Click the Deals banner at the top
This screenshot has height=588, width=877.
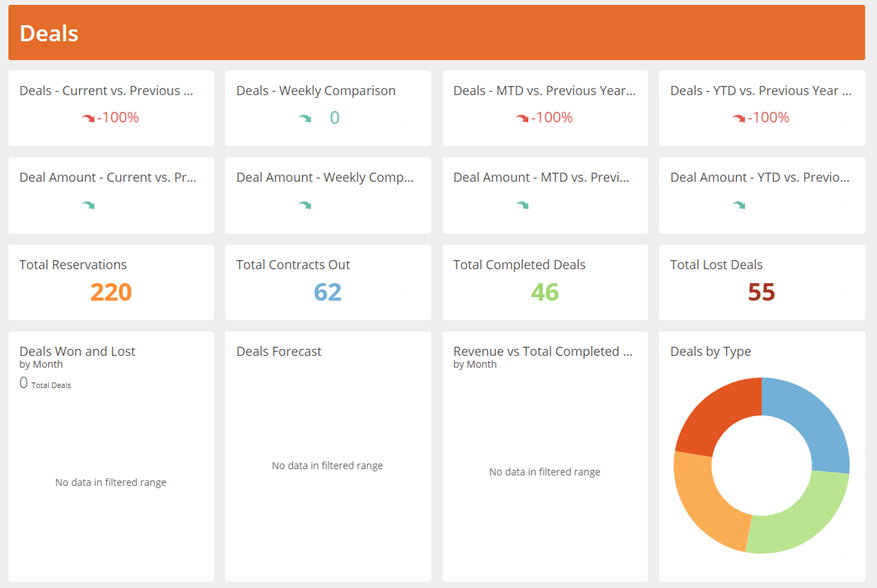click(x=49, y=33)
